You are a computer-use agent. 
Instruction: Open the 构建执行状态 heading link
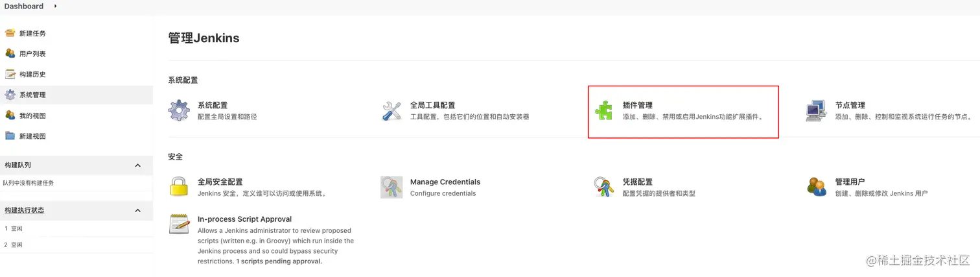(24, 210)
